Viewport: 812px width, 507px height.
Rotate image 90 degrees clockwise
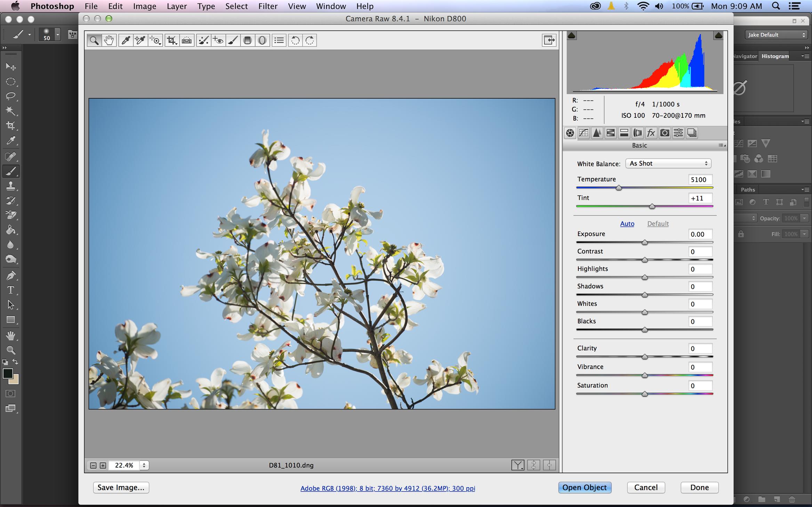[310, 40]
